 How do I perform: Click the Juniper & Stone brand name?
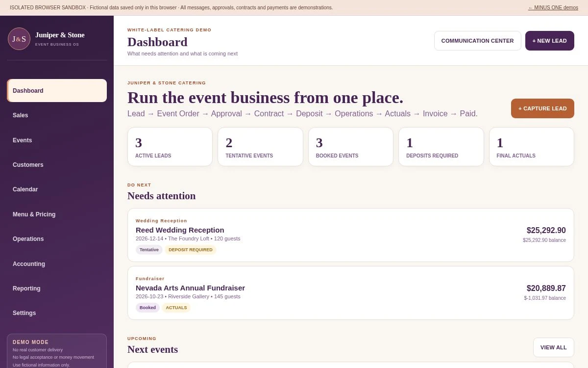point(60,35)
